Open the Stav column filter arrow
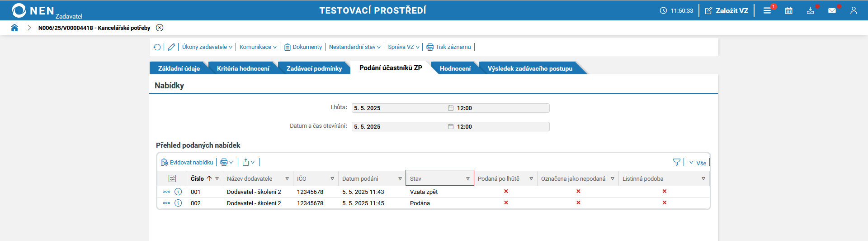The width and height of the screenshot is (868, 241). click(468, 179)
